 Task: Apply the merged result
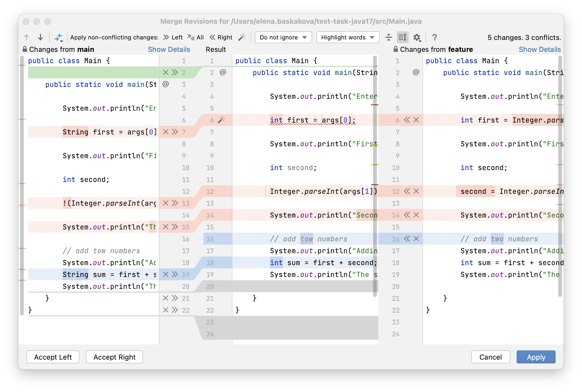536,357
